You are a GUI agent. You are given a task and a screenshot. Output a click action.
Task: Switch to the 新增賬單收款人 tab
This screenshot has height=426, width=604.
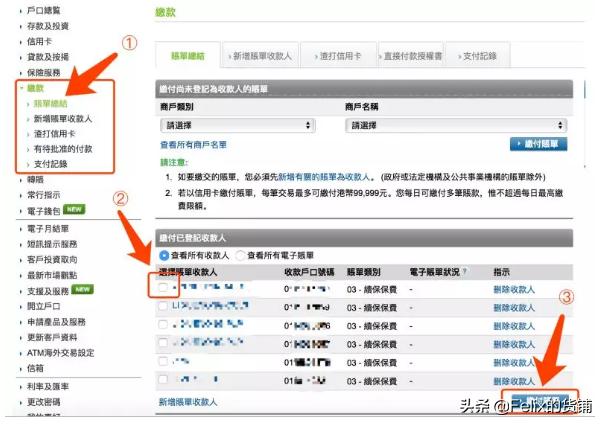(261, 56)
